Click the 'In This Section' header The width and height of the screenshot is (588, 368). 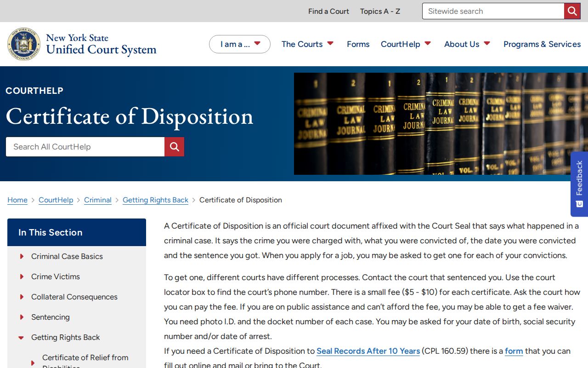click(x=77, y=232)
